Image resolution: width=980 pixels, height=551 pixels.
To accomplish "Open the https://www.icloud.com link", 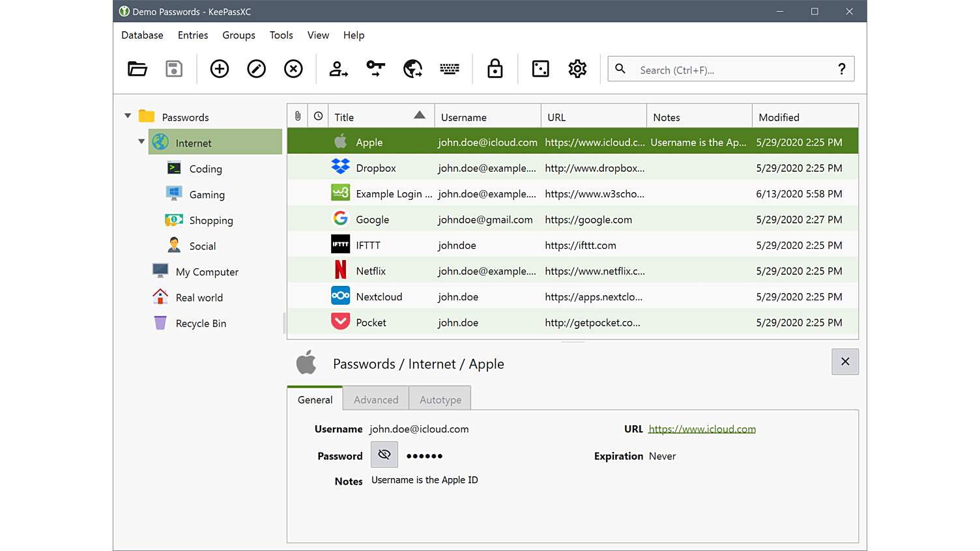I will click(702, 429).
